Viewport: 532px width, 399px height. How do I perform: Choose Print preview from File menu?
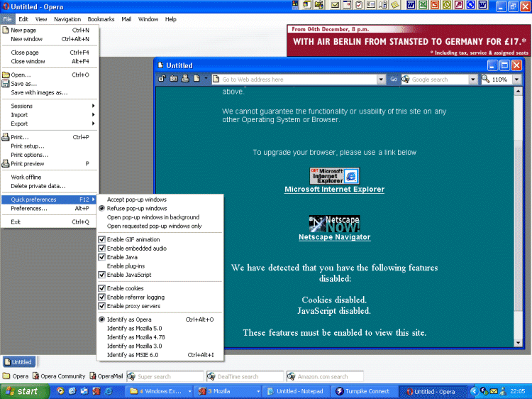click(x=50, y=164)
